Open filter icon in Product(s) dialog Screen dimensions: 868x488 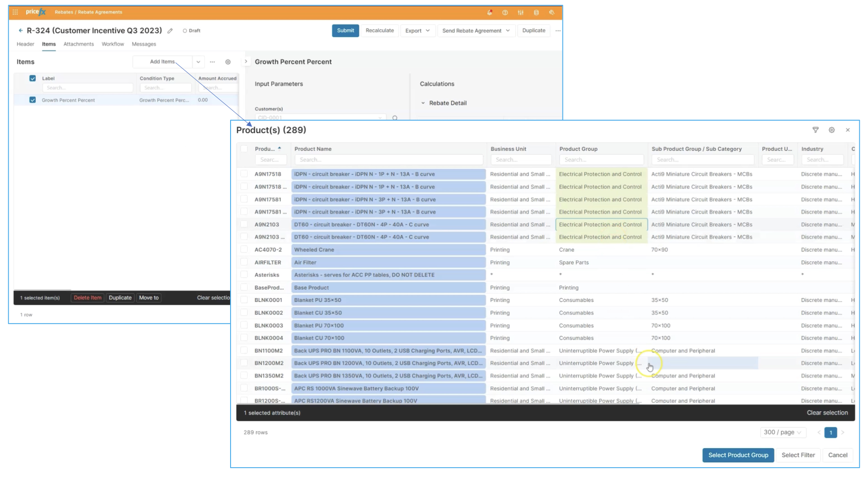pos(816,130)
